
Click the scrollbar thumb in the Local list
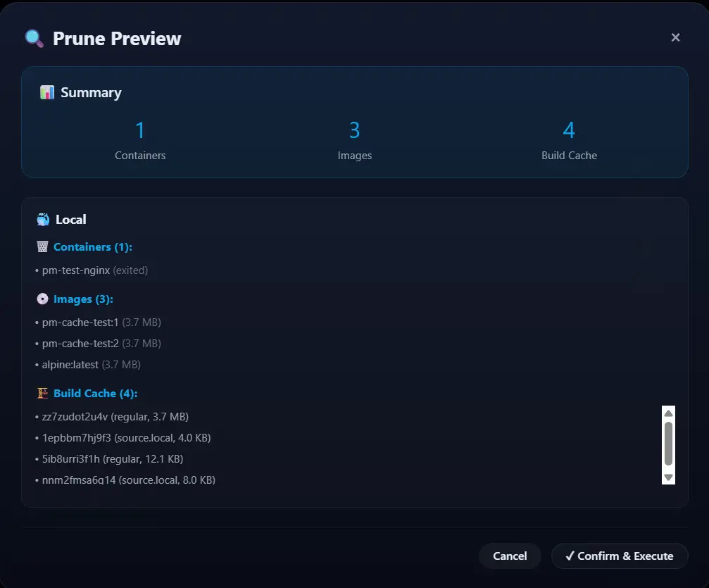click(x=668, y=444)
